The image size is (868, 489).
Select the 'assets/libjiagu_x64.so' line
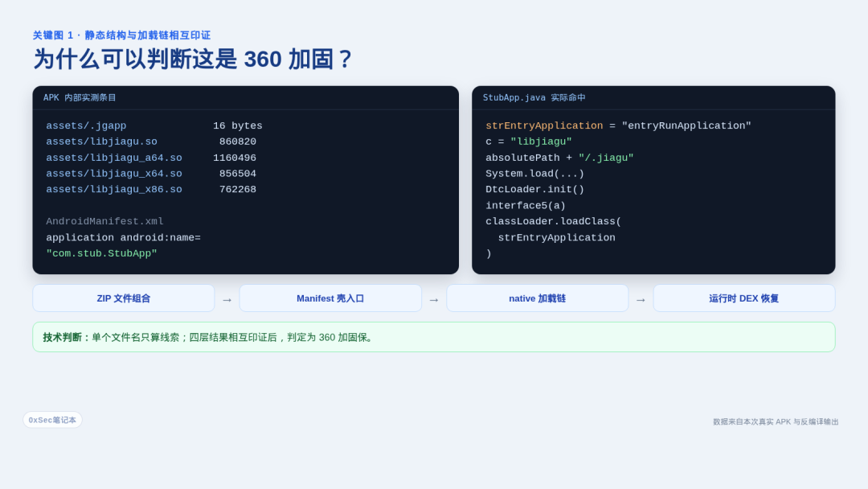click(114, 174)
